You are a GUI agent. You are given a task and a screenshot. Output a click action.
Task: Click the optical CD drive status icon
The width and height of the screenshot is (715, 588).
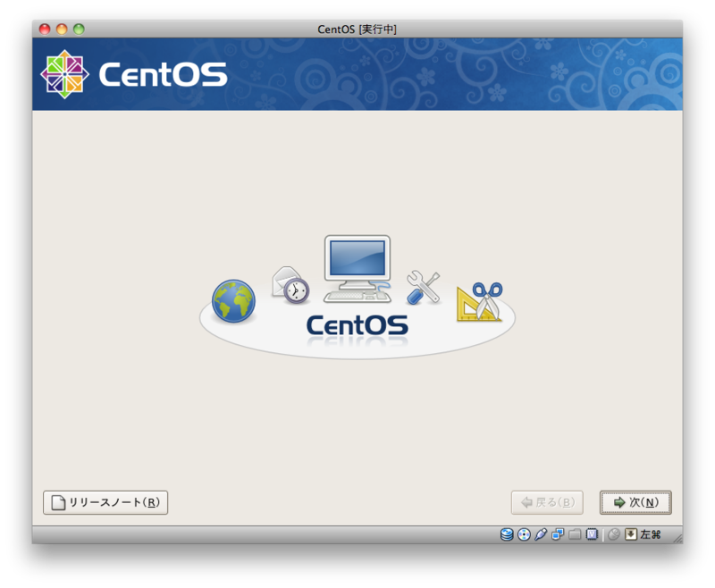(524, 534)
